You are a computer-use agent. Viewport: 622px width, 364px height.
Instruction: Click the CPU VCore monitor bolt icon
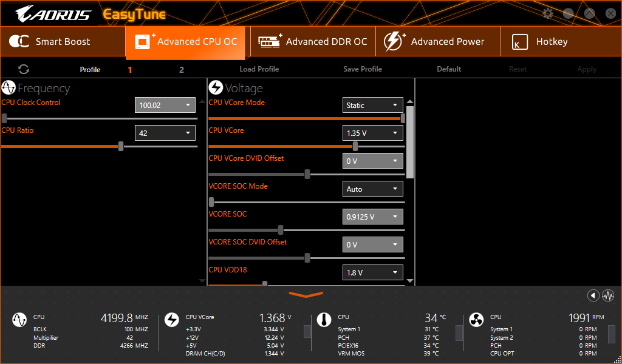[172, 320]
